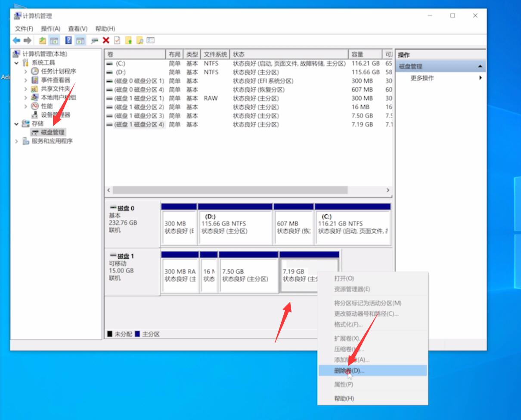Screen dimensions: 521x420
Task: Choose 属性(P) in the context menu
Action: (372, 384)
